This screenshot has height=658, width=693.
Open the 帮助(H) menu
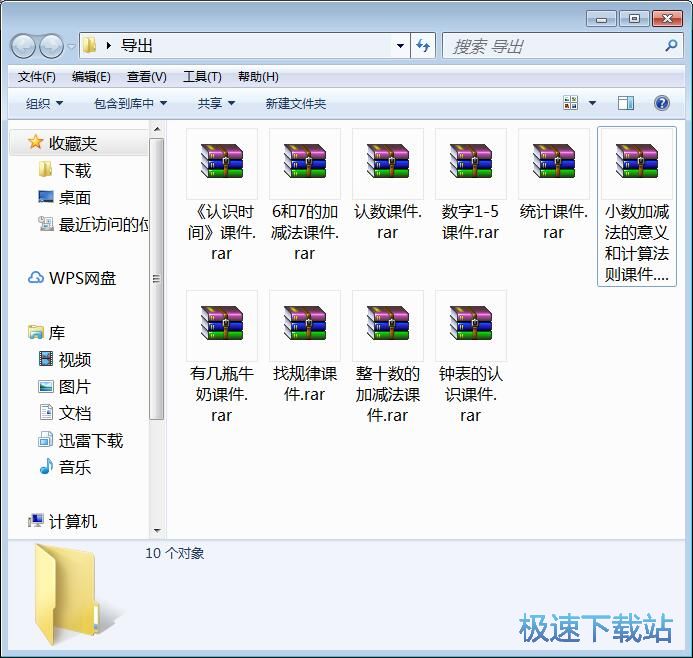[258, 77]
